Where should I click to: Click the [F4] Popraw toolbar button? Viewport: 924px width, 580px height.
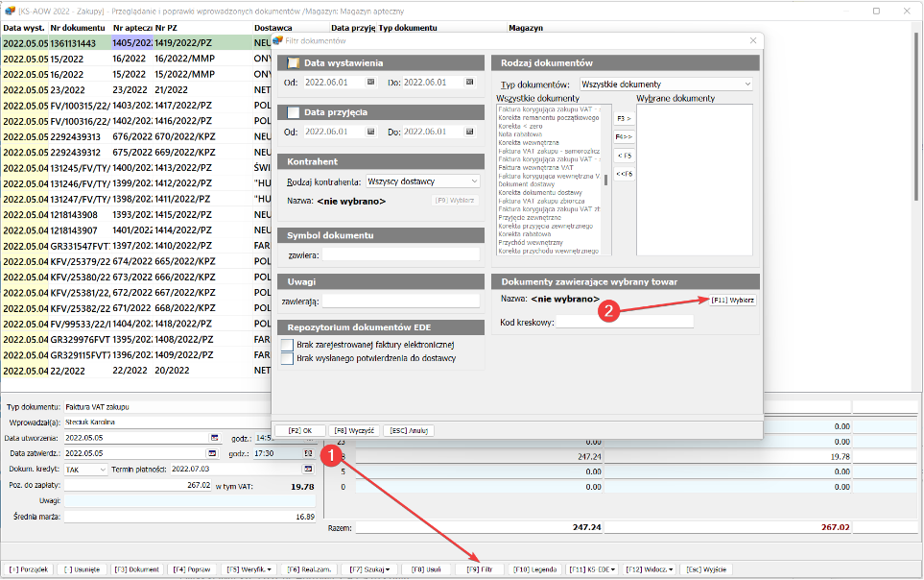click(x=192, y=569)
